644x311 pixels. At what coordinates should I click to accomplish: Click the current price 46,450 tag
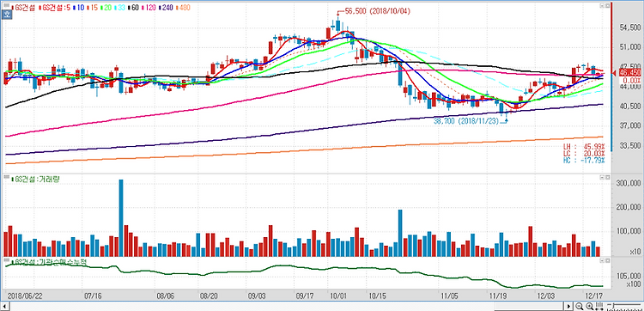[x=629, y=73]
